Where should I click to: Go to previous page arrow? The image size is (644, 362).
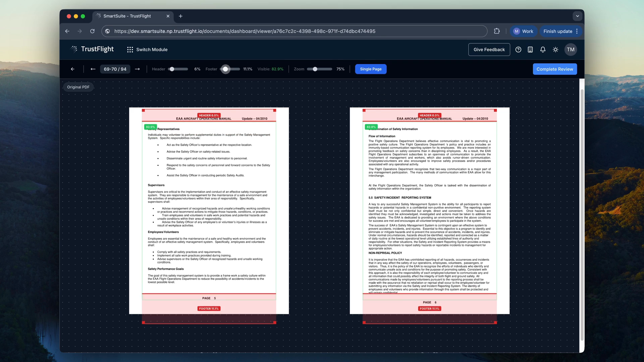tap(93, 69)
